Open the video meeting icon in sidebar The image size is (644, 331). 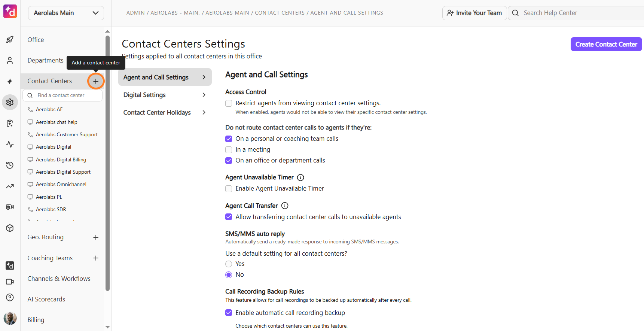10,282
